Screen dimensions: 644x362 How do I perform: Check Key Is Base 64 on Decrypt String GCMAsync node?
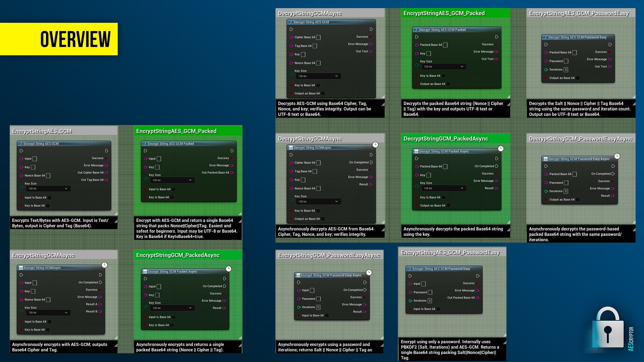318,211
